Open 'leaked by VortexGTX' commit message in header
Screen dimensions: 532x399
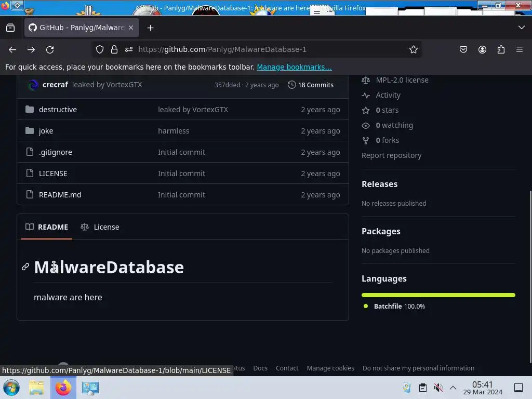[107, 85]
